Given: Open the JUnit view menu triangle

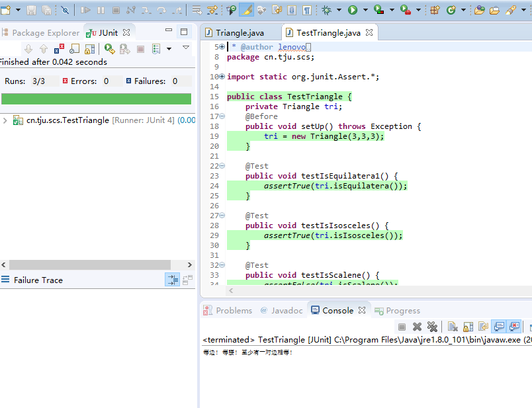Looking at the screenshot, I should tap(186, 48).
